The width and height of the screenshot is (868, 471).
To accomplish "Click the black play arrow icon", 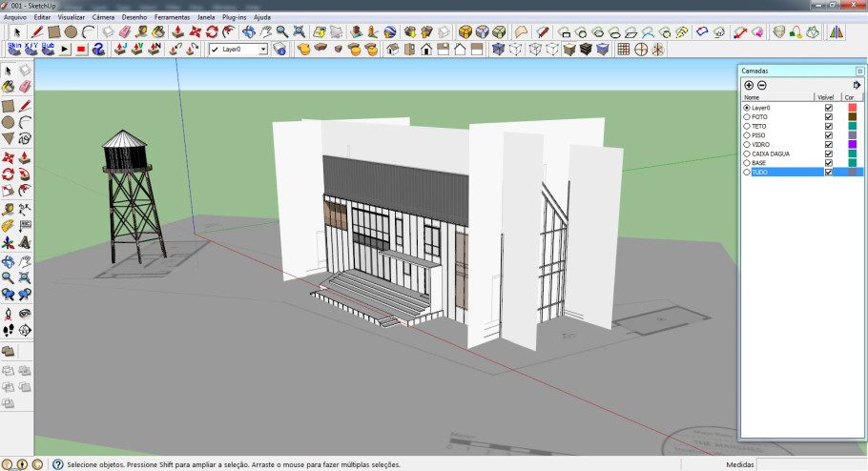I will [x=65, y=50].
